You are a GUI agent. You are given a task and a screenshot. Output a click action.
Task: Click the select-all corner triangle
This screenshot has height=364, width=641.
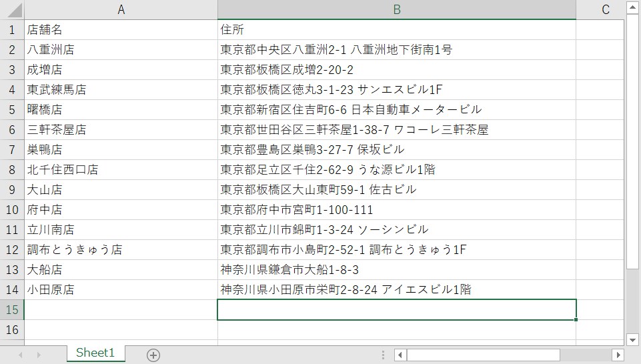point(15,10)
